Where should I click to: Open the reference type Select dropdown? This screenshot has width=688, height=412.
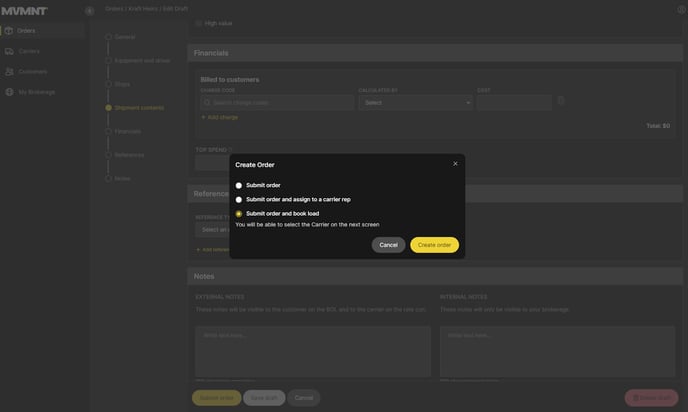tap(212, 230)
